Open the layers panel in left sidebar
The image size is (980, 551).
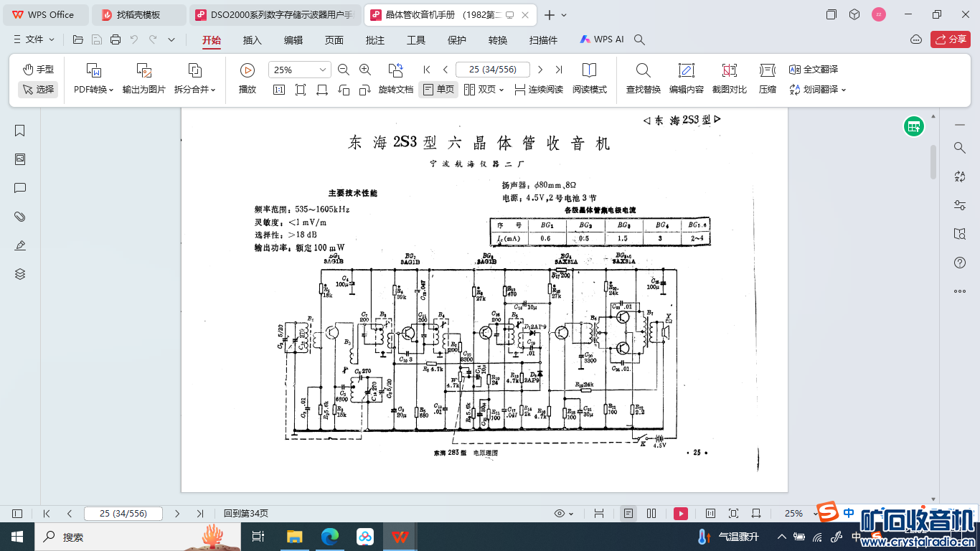20,274
